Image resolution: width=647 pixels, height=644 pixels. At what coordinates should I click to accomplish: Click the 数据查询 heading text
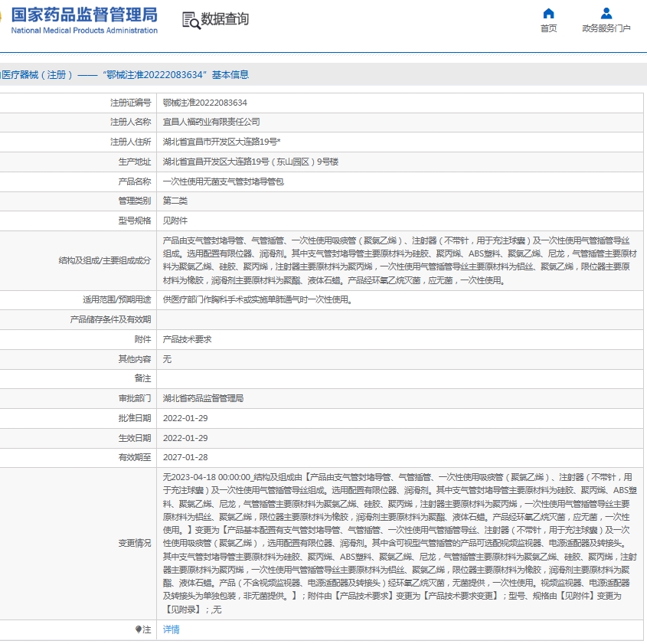(x=225, y=19)
